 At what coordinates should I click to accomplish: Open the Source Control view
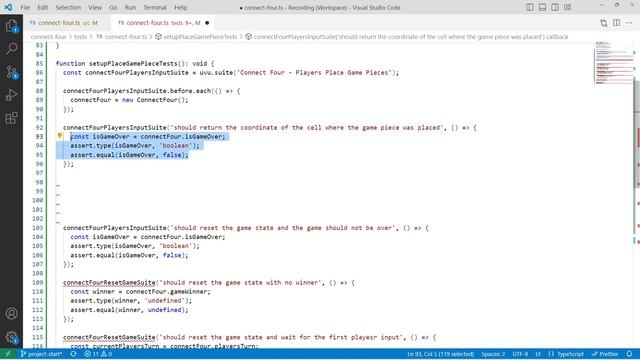pos(11,72)
